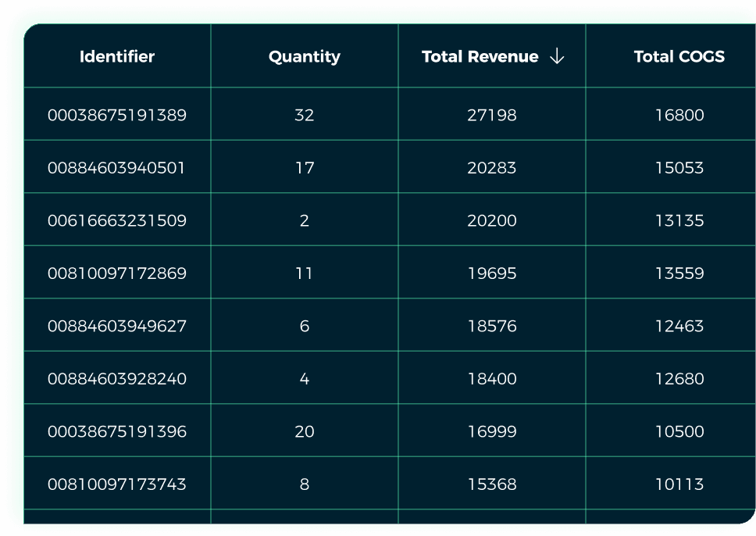Click the Quantity column header
The image size is (756, 536).
coord(304,56)
